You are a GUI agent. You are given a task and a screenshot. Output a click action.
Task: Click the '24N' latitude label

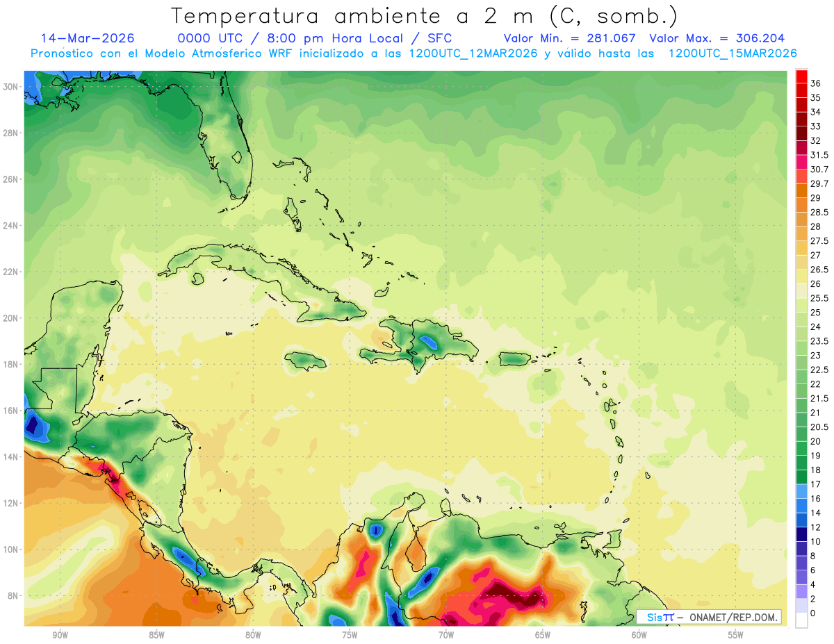10,226
